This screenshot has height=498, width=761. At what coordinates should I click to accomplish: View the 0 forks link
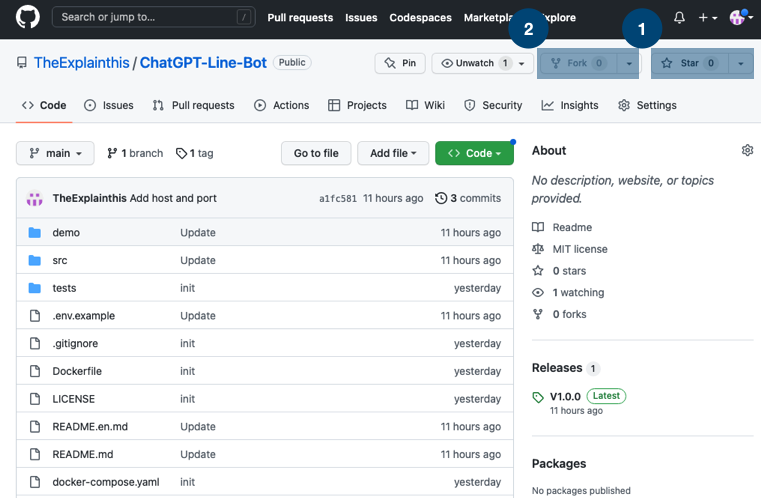tap(559, 315)
